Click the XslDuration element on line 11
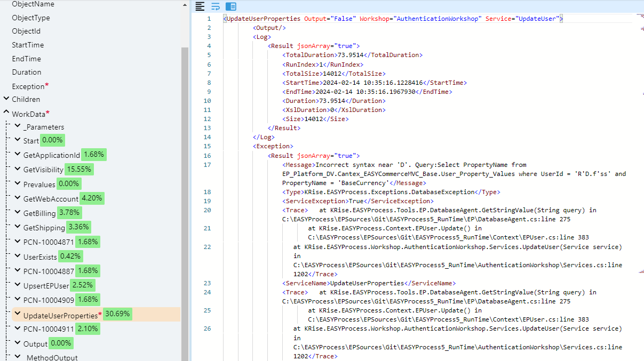 point(333,110)
